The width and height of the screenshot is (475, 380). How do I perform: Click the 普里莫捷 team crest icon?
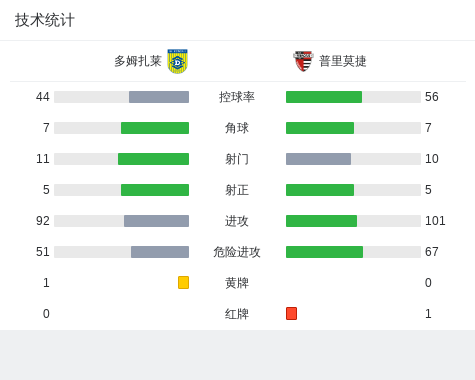tap(303, 61)
